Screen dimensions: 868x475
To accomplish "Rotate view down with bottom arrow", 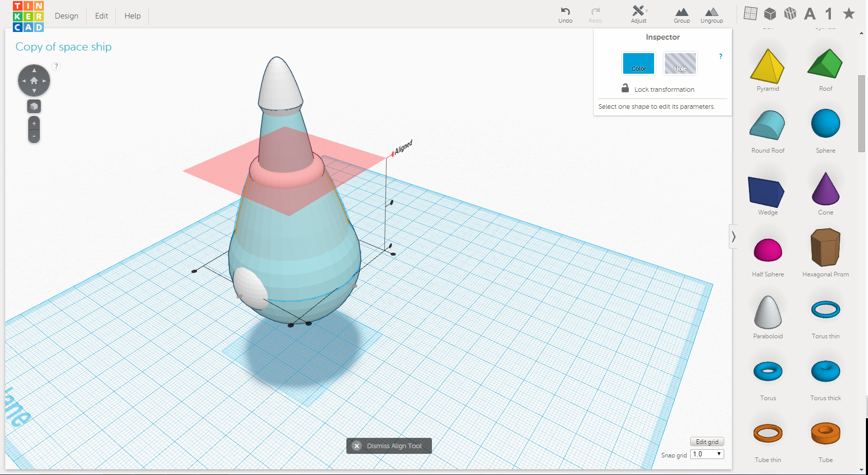I will pyautogui.click(x=34, y=91).
